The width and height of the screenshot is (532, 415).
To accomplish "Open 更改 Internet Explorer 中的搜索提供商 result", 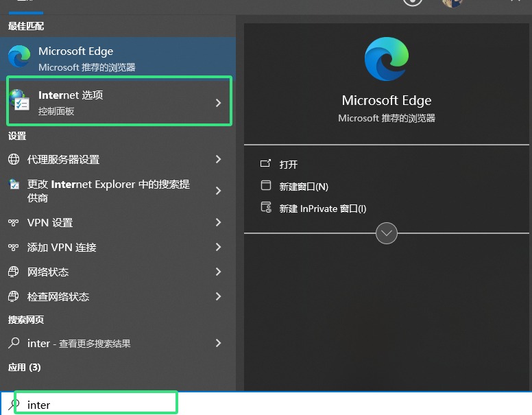I will (x=118, y=191).
